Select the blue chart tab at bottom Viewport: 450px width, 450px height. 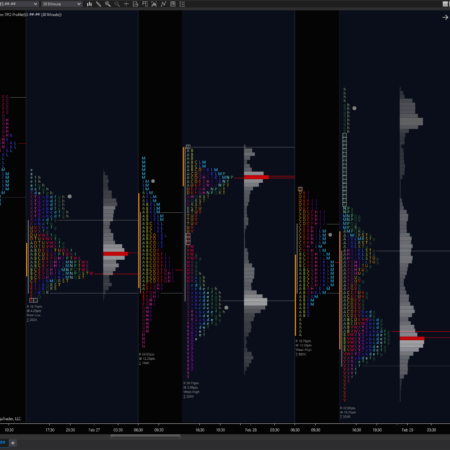tap(3, 443)
